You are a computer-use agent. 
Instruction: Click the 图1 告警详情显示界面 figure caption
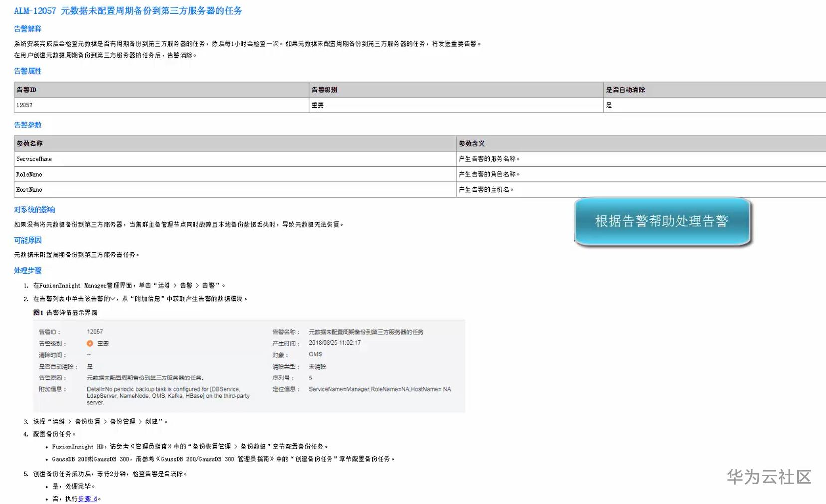tap(65, 313)
